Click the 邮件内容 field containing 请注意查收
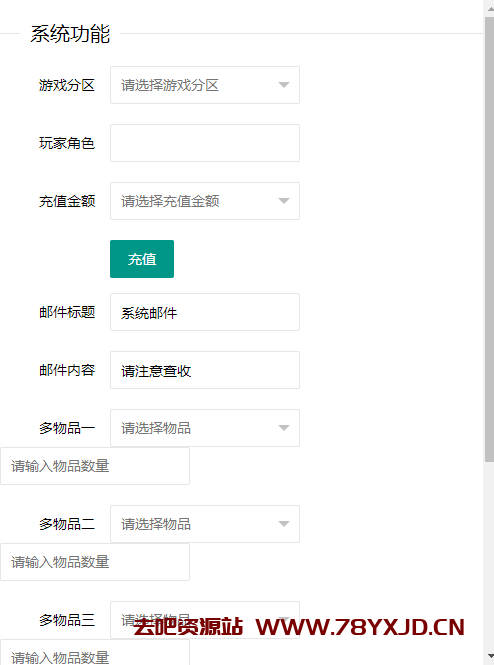Screen dimensions: 494x665 click(x=205, y=370)
